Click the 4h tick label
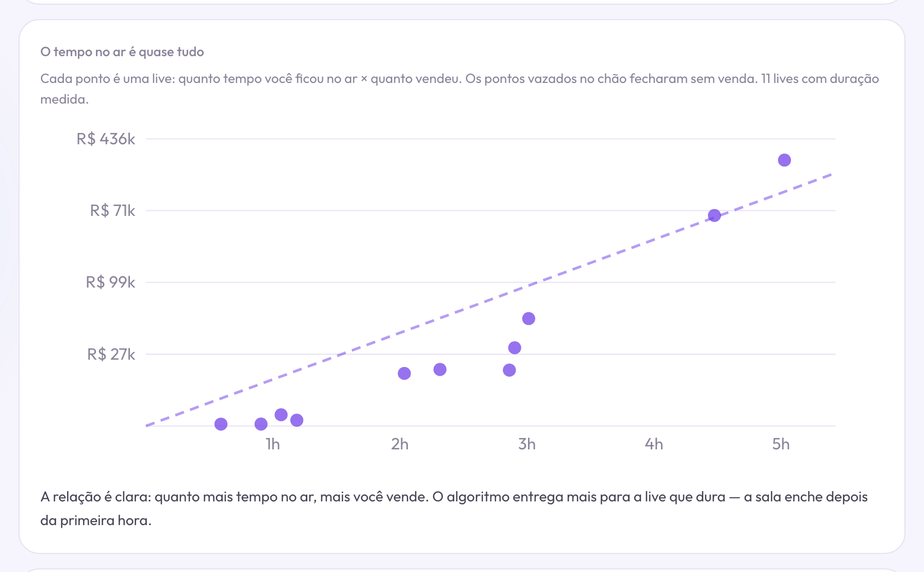This screenshot has height=572, width=924. (654, 444)
